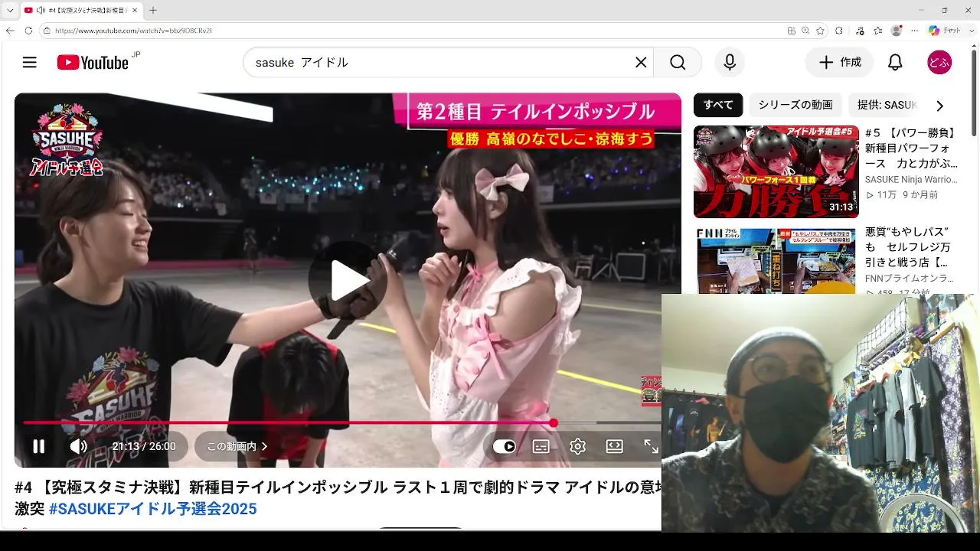
Task: Toggle subtitles with the captions icon
Action: coord(541,447)
